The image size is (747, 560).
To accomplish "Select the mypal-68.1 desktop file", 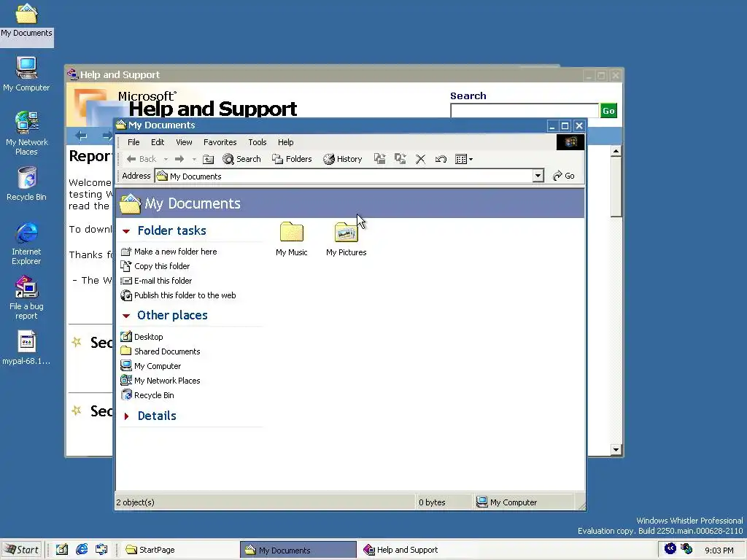I will (x=26, y=349).
